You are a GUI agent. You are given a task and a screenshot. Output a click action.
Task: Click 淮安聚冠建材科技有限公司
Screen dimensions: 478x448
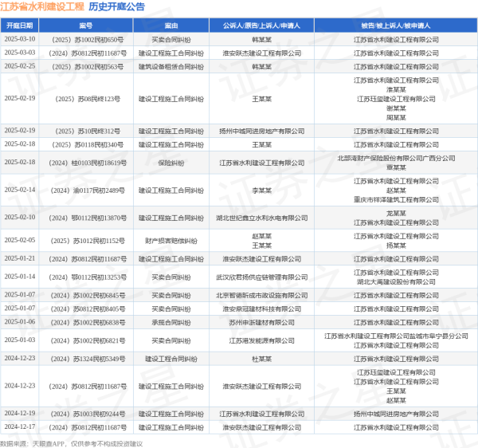coord(261,309)
